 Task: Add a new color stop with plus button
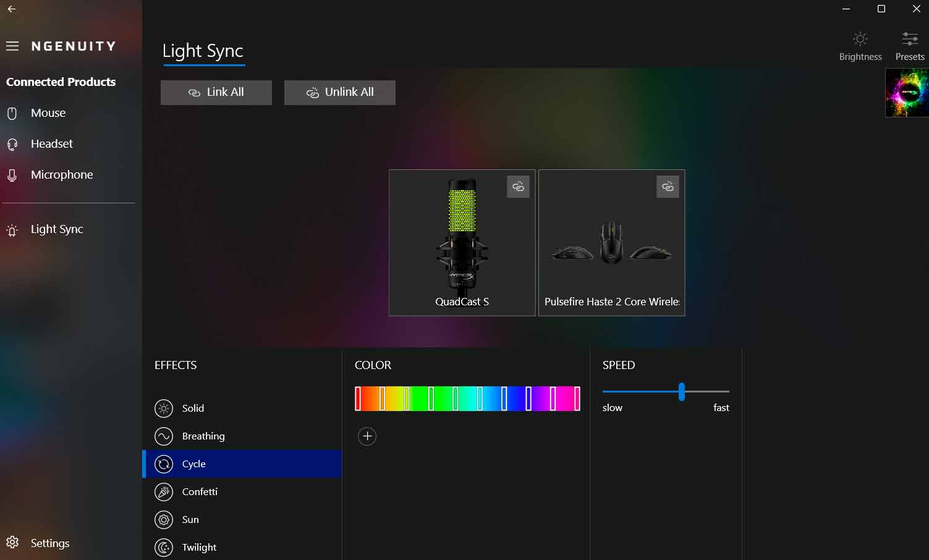[x=367, y=436]
